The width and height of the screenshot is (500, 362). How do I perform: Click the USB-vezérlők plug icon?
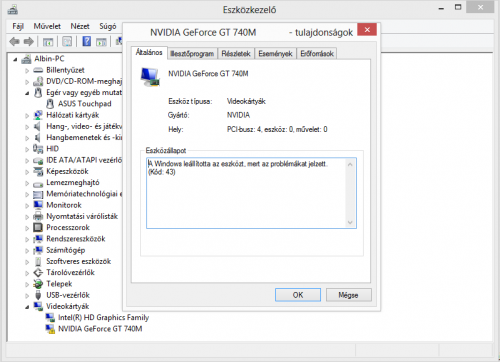[x=38, y=295]
